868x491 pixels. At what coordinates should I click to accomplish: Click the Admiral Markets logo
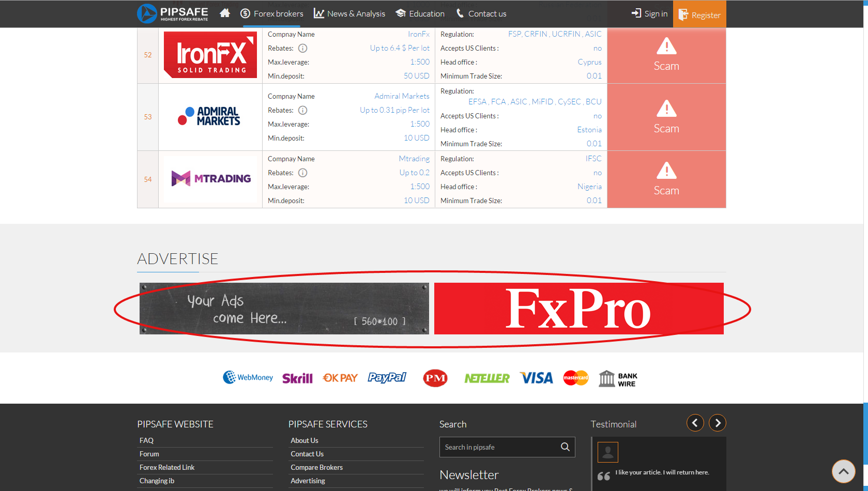[x=209, y=116]
